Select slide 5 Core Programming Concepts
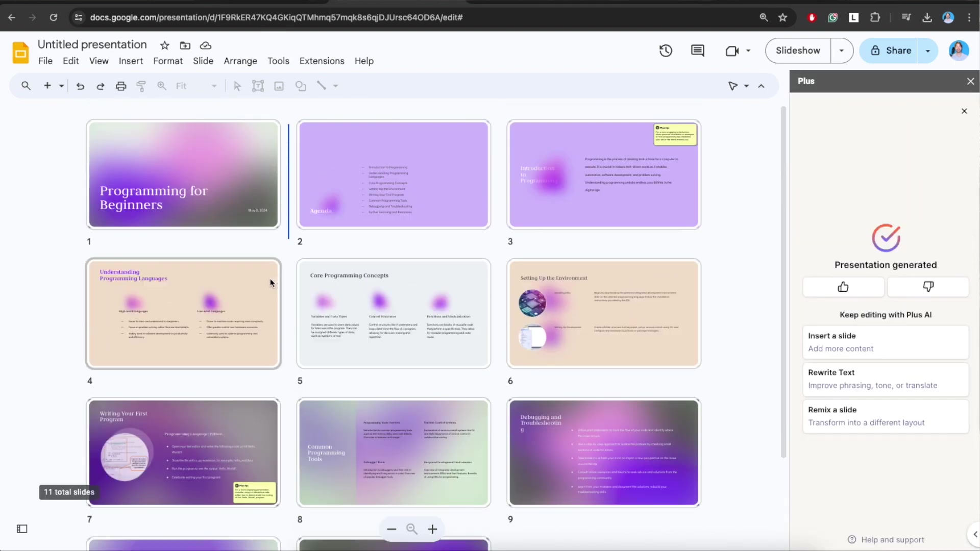 [x=394, y=314]
